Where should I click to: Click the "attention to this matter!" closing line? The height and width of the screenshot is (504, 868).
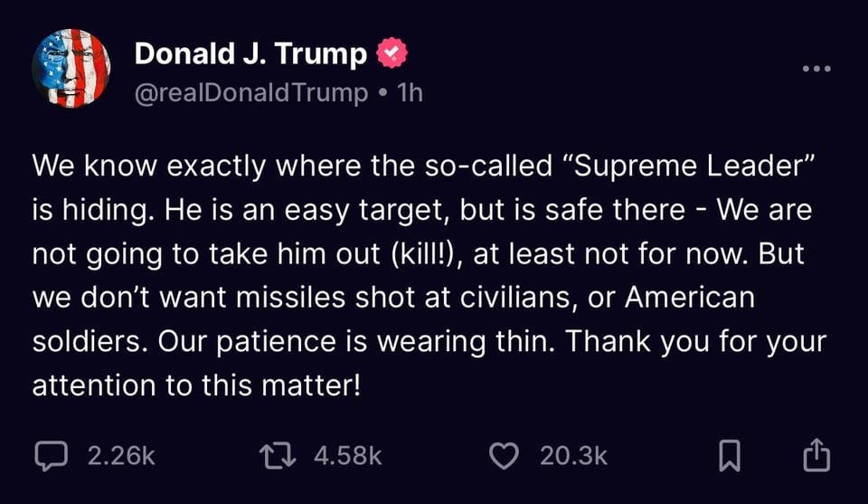pos(196,384)
